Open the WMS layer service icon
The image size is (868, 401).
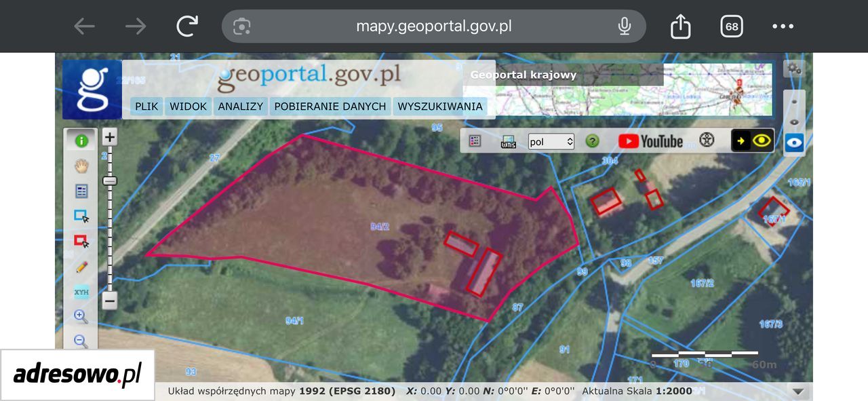(x=508, y=141)
